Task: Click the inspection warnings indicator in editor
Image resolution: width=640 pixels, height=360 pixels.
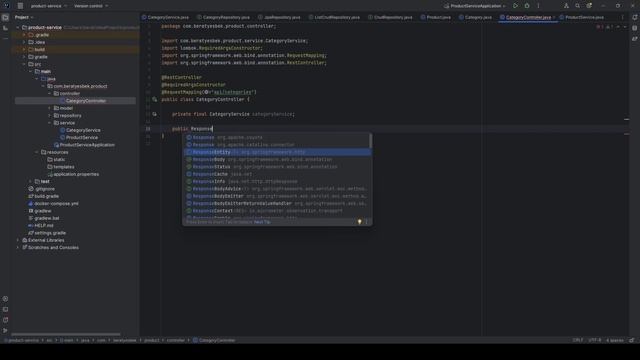Action: (604, 27)
